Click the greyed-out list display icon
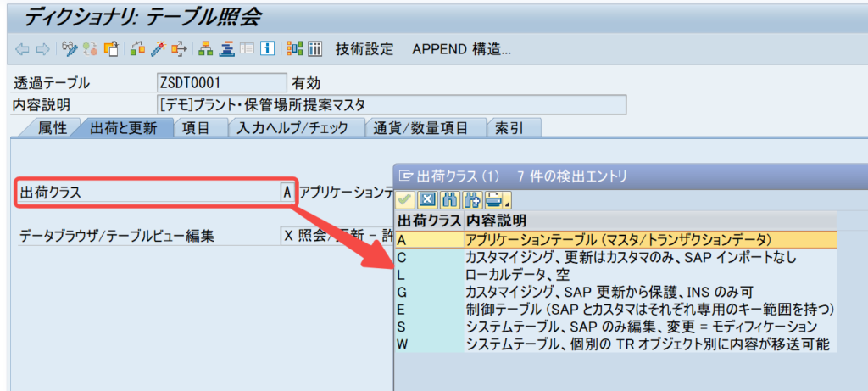Screen dimensions: 868x391 tap(247, 48)
